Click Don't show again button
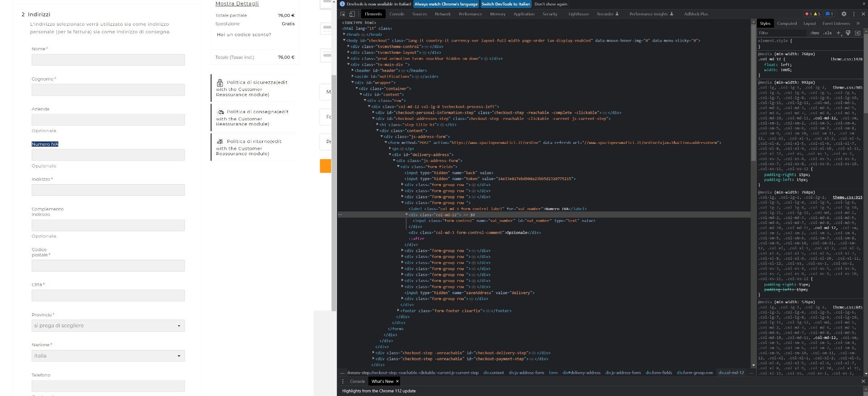868x396 pixels. tap(551, 4)
